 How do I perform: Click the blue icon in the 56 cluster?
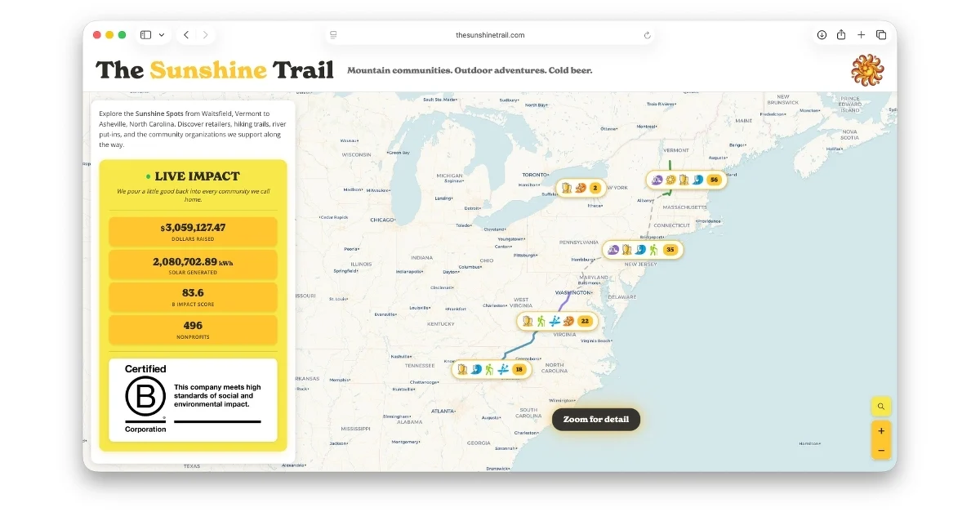click(697, 180)
